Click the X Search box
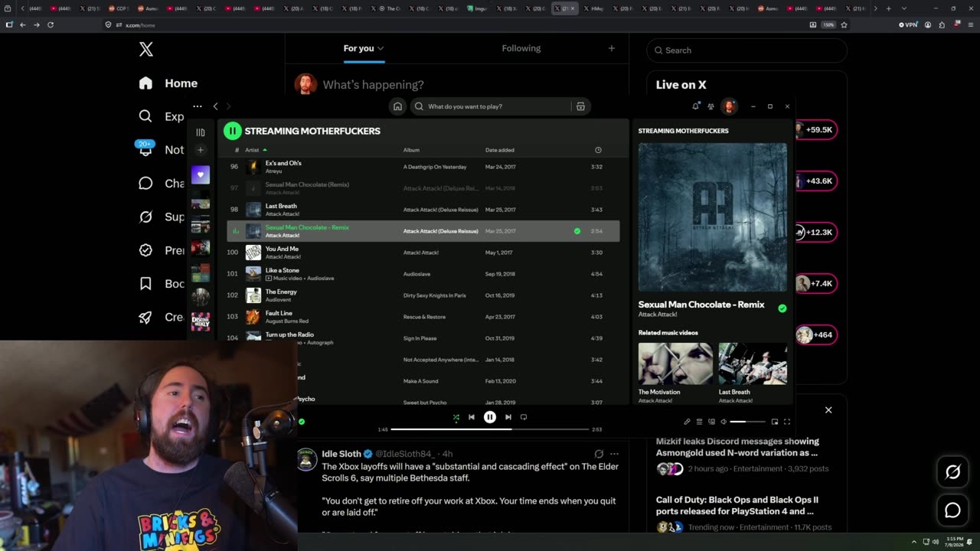Image resolution: width=980 pixels, height=551 pixels. [747, 51]
